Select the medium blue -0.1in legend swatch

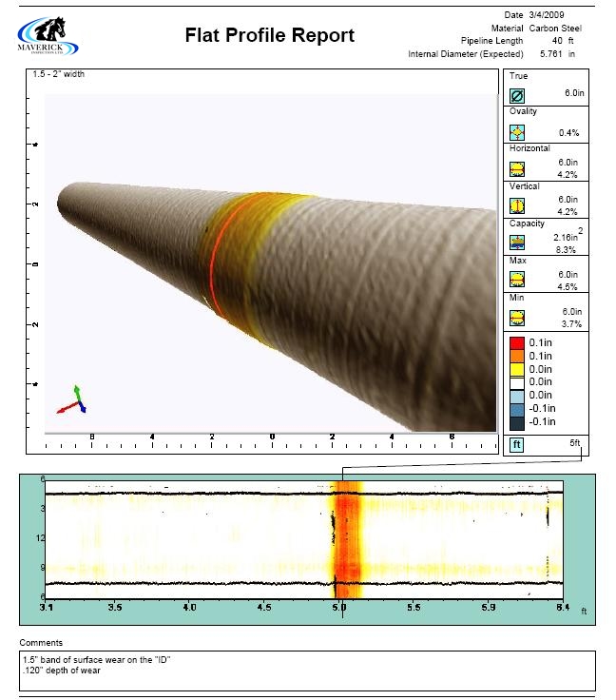[x=517, y=409]
